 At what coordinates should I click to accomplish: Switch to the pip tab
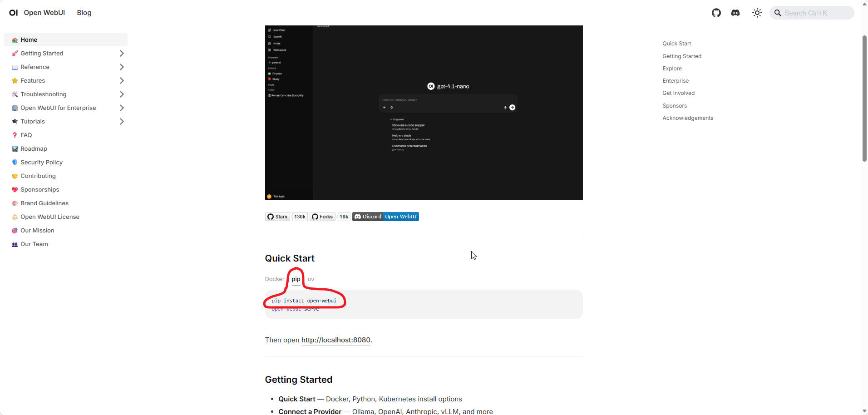point(296,279)
